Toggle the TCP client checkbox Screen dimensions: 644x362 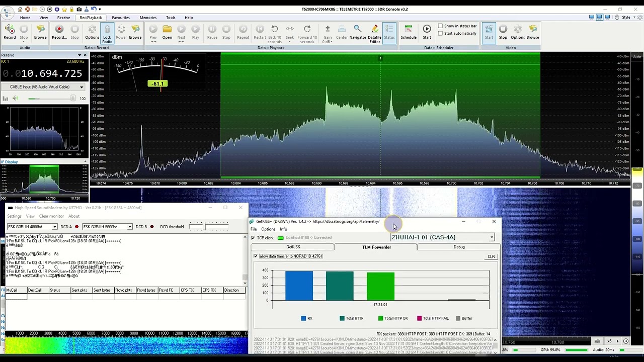click(253, 238)
